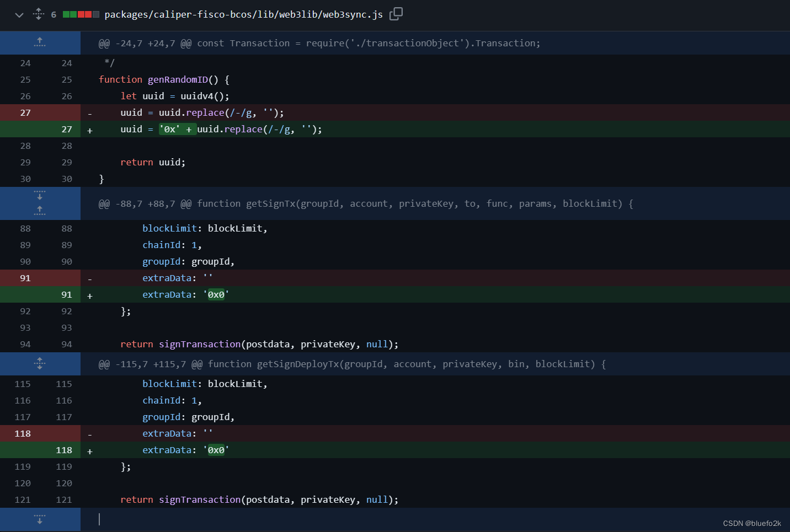This screenshot has height=532, width=790.
Task: Expand lines below line 121 at bottom
Action: [40, 519]
